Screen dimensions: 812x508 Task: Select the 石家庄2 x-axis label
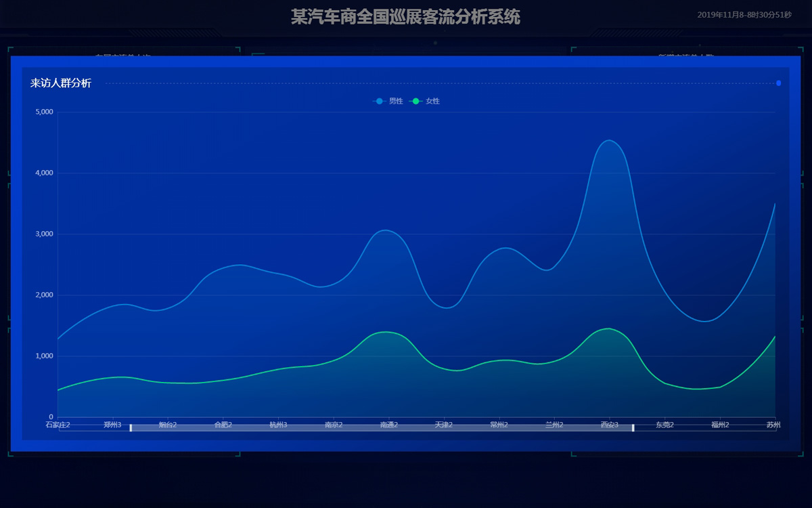tap(58, 425)
